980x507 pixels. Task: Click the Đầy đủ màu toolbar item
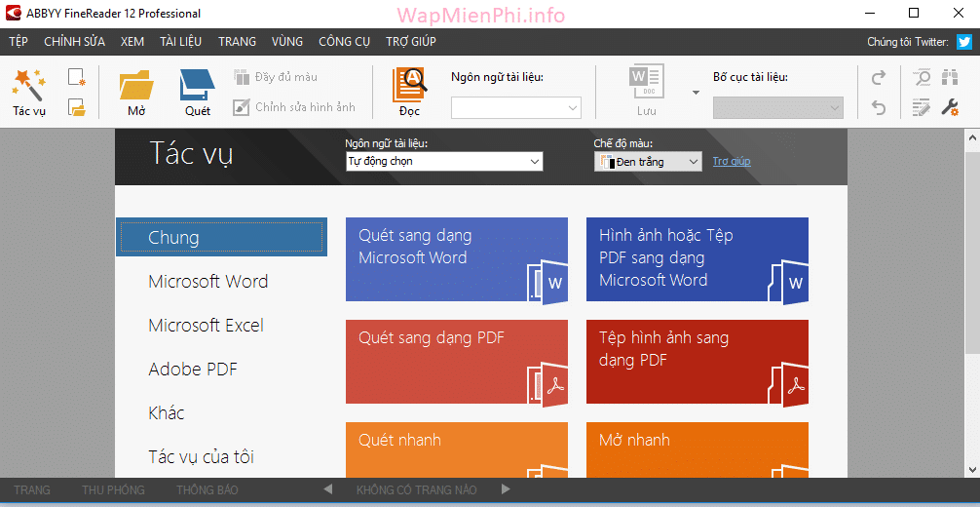coord(276,77)
